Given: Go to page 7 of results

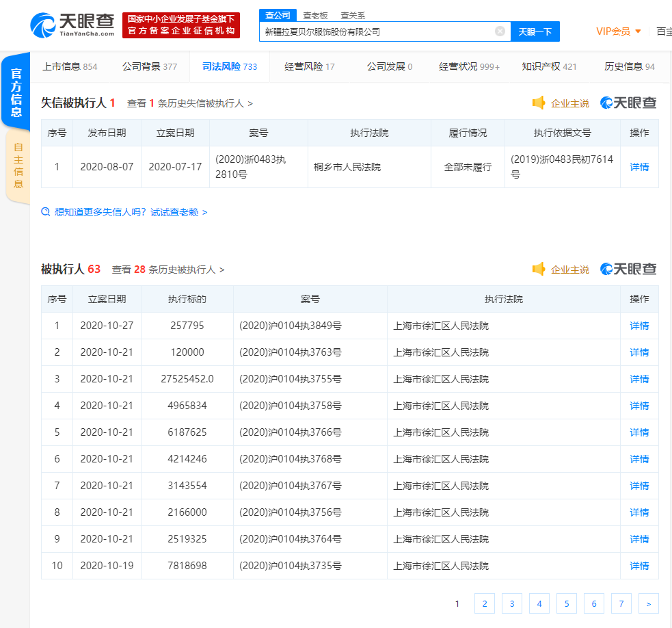Looking at the screenshot, I should tap(621, 603).
